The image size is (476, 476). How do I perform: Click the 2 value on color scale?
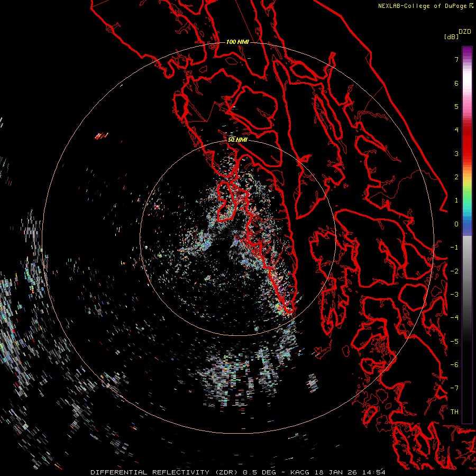(x=456, y=177)
